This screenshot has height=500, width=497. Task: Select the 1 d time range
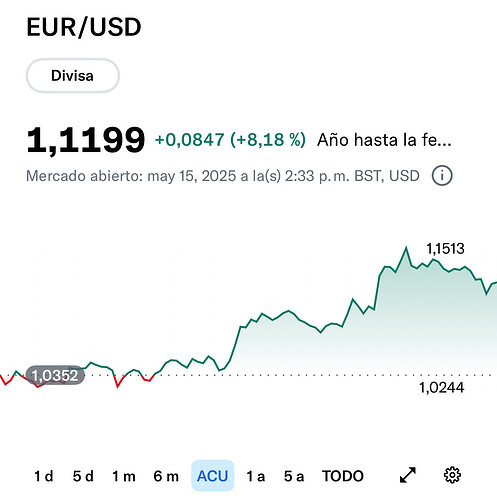pyautogui.click(x=44, y=476)
